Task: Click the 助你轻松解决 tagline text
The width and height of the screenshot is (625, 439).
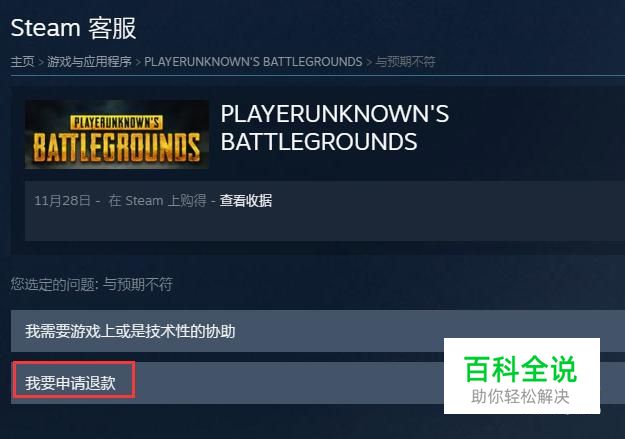Action: click(x=520, y=397)
